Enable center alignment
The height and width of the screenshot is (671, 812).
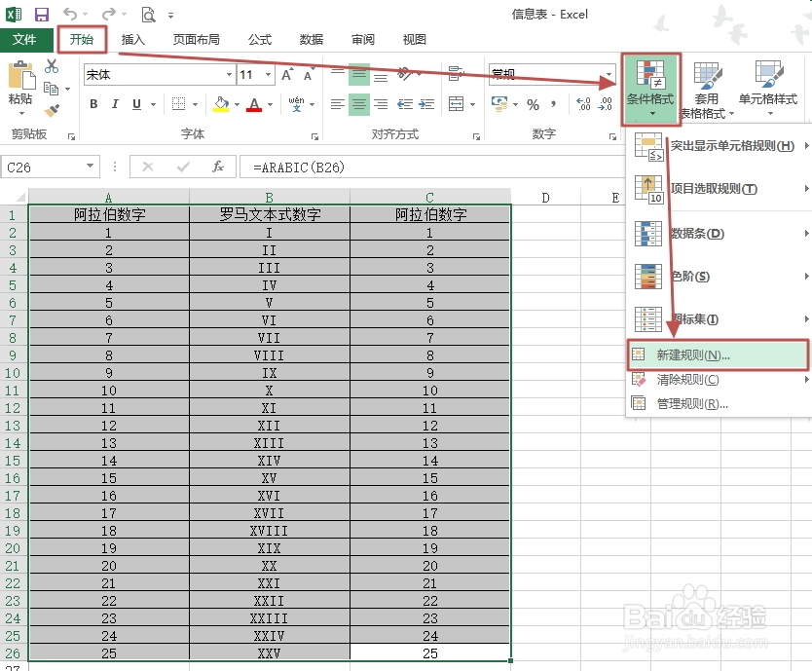pos(358,103)
